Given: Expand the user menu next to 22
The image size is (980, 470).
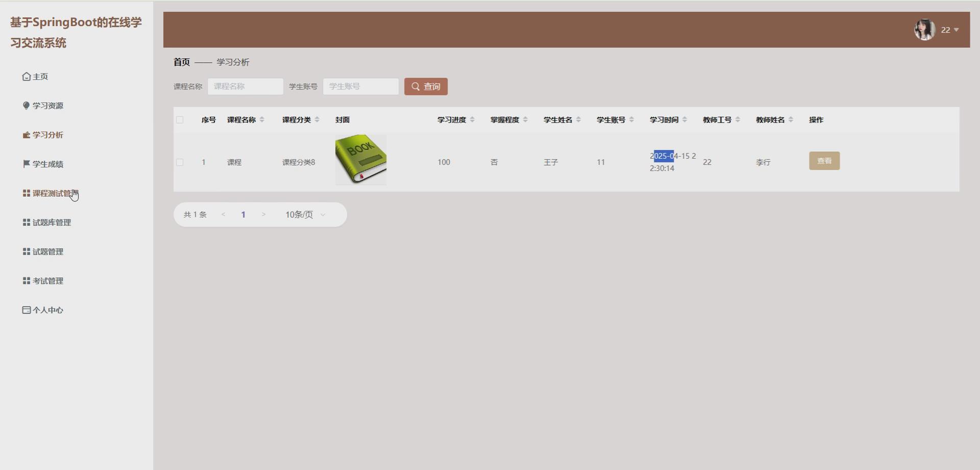Looking at the screenshot, I should 955,30.
